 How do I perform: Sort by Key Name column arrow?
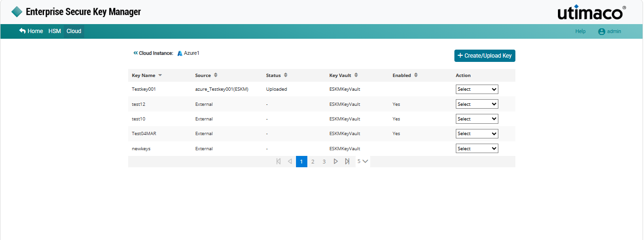[160, 76]
